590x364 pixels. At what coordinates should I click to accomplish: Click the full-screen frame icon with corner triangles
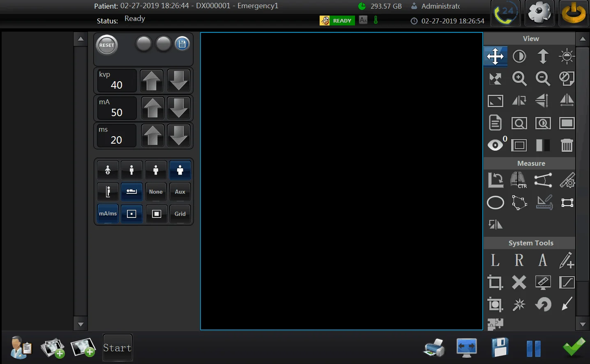tap(496, 101)
